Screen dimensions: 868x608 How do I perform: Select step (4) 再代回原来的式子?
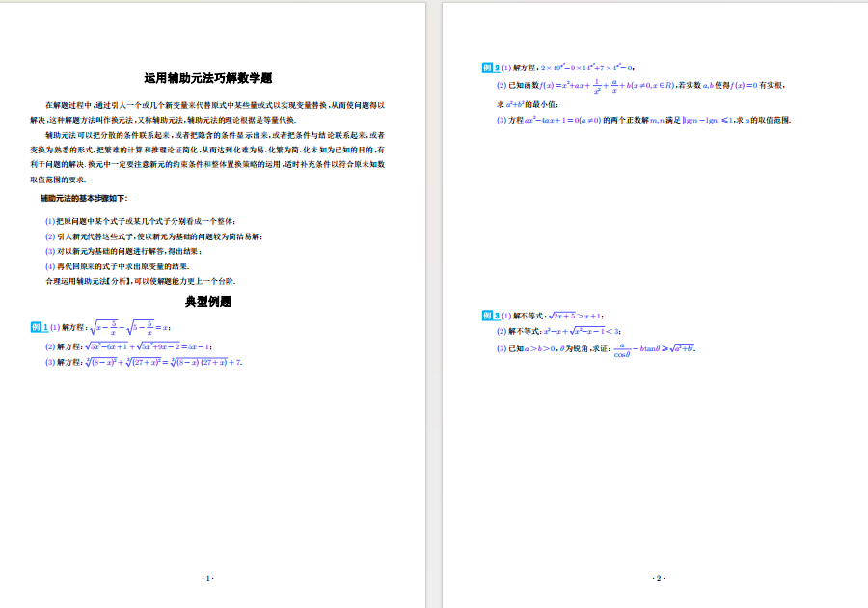tap(118, 266)
